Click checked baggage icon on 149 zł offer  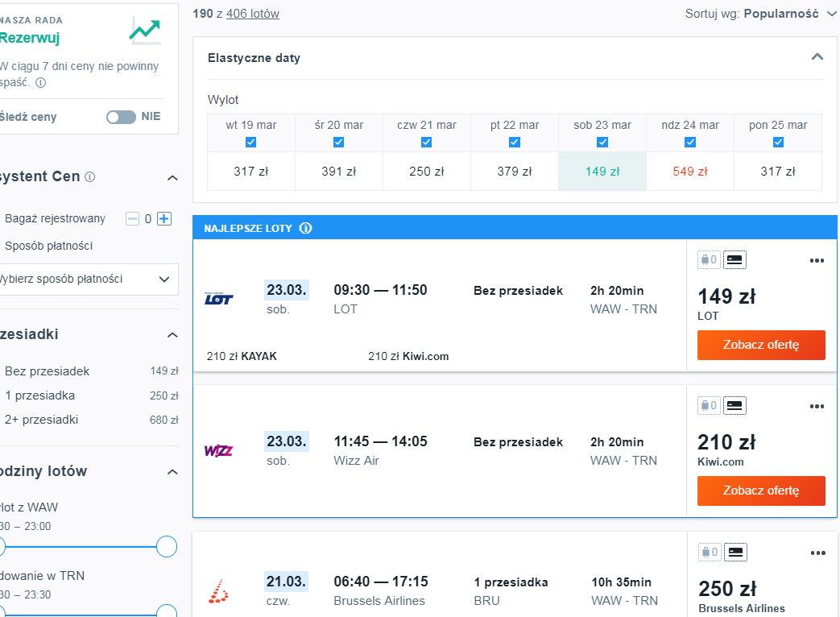point(709,259)
